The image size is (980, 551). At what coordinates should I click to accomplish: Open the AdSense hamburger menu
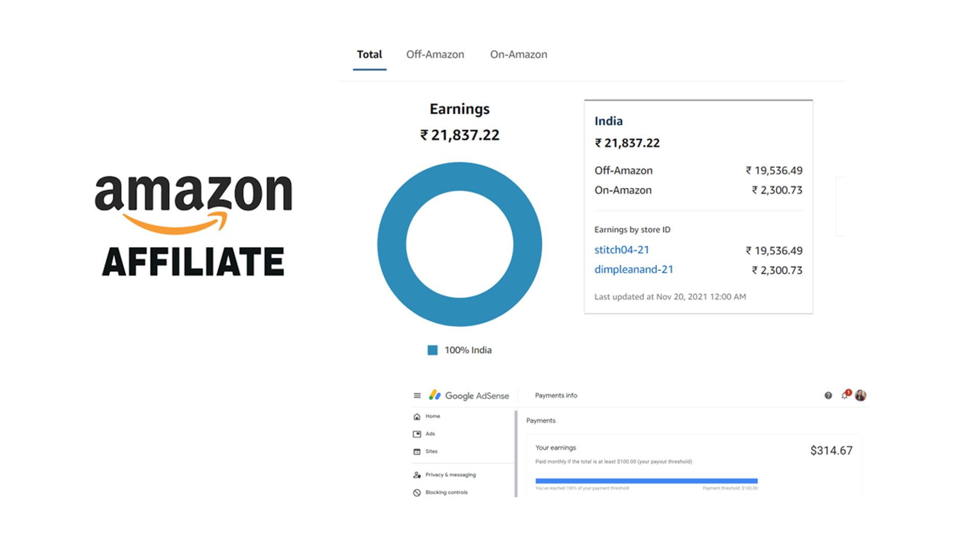click(417, 395)
